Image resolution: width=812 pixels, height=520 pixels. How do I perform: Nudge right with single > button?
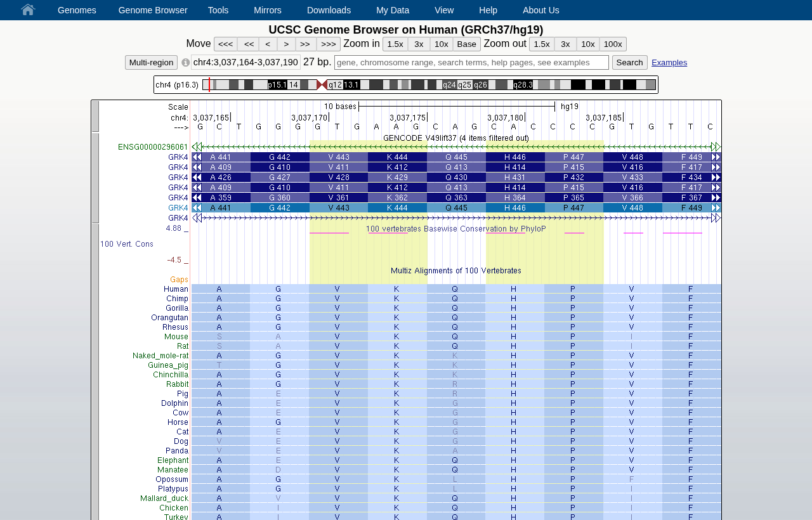(x=286, y=44)
